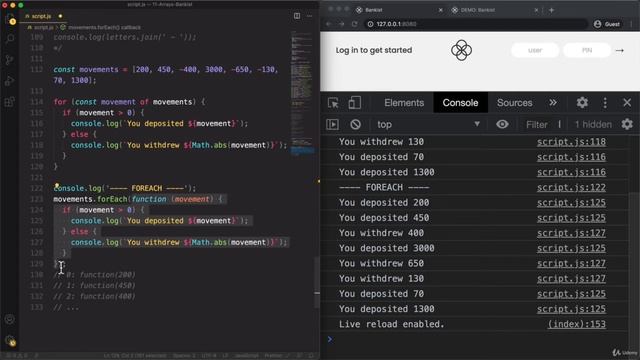Clear the console
640x360 pixels.
[x=355, y=124]
